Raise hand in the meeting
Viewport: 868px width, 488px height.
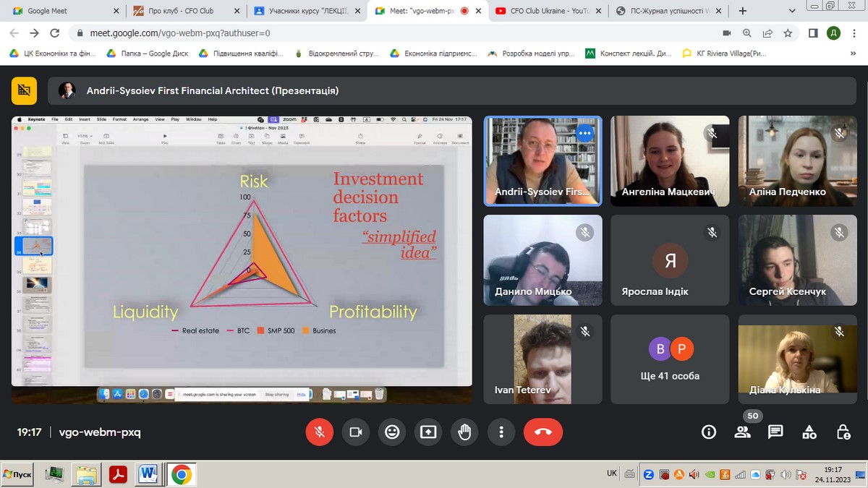coord(464,432)
